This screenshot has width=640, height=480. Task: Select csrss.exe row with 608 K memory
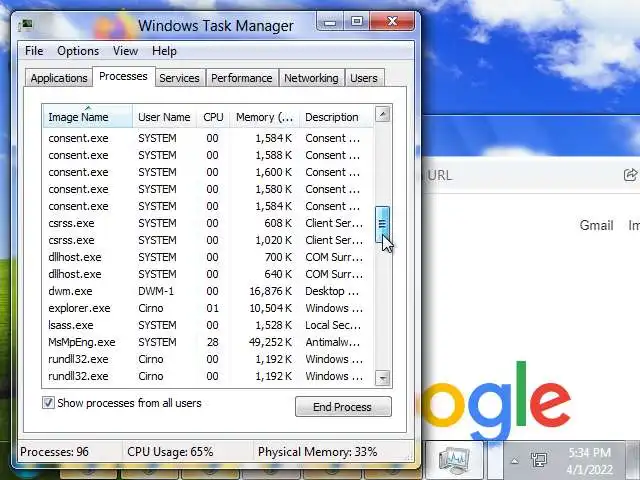pyautogui.click(x=208, y=223)
